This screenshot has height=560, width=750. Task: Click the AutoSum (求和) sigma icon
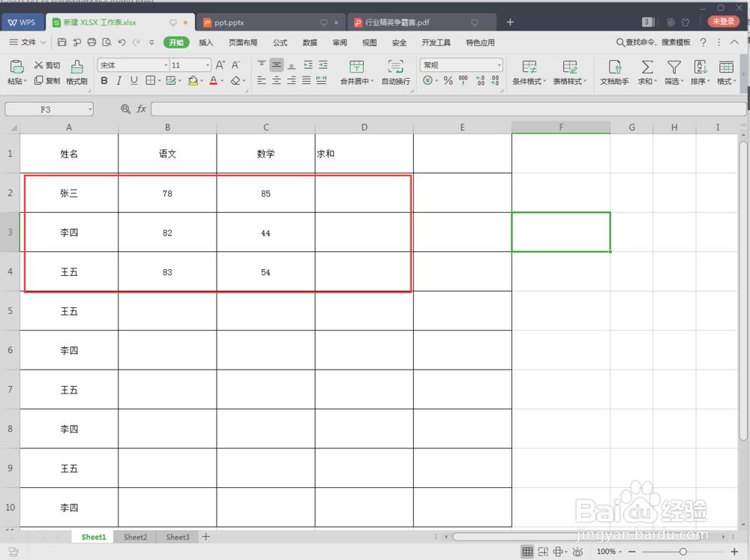click(x=647, y=67)
